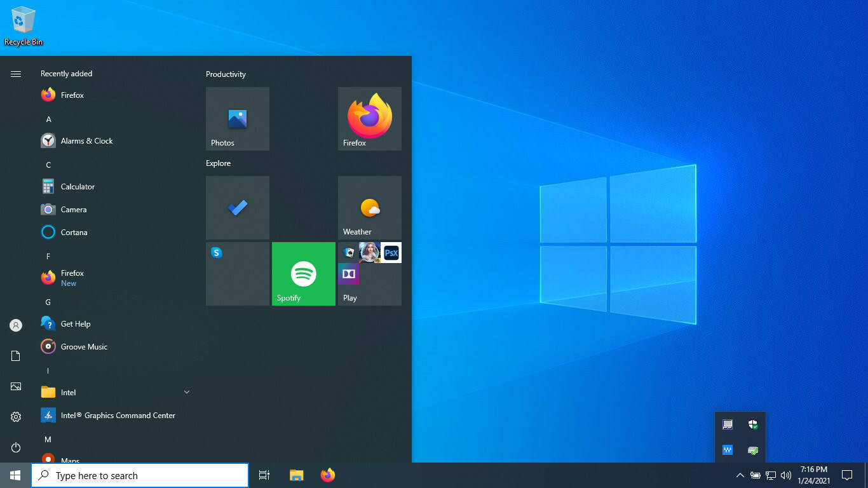Open the large Firefox tile
868x488 pixels.
point(370,119)
